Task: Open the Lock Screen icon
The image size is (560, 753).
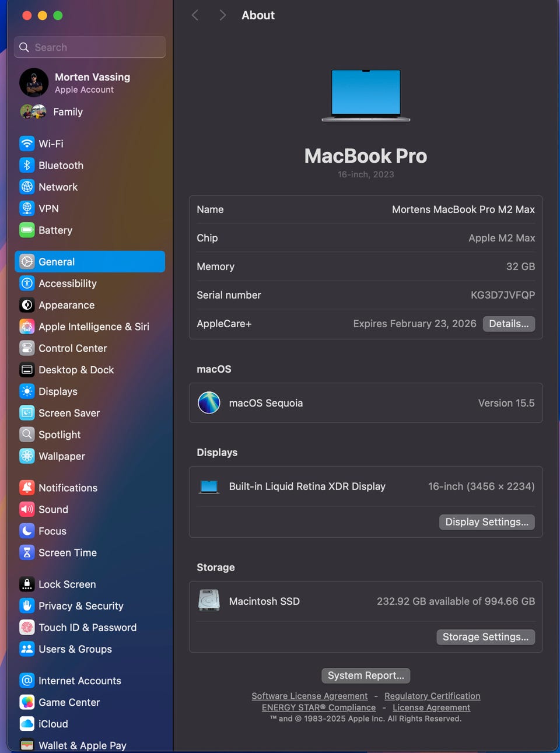Action: pos(27,584)
